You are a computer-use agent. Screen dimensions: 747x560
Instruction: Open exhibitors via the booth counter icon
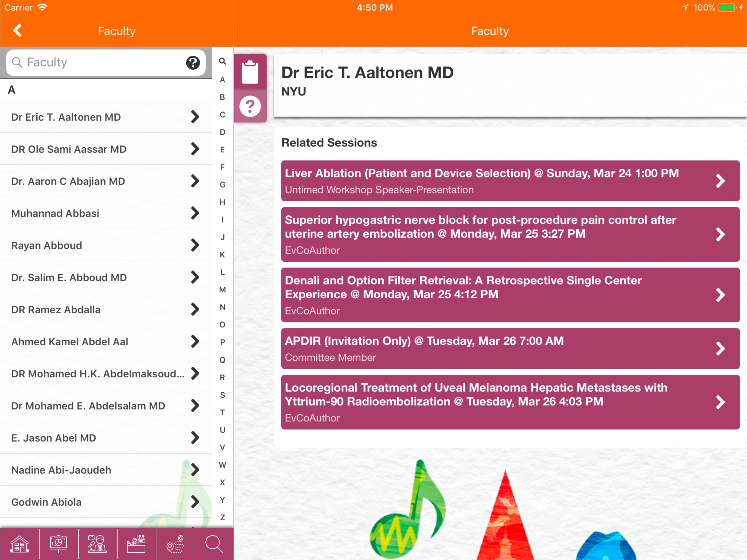tap(136, 544)
